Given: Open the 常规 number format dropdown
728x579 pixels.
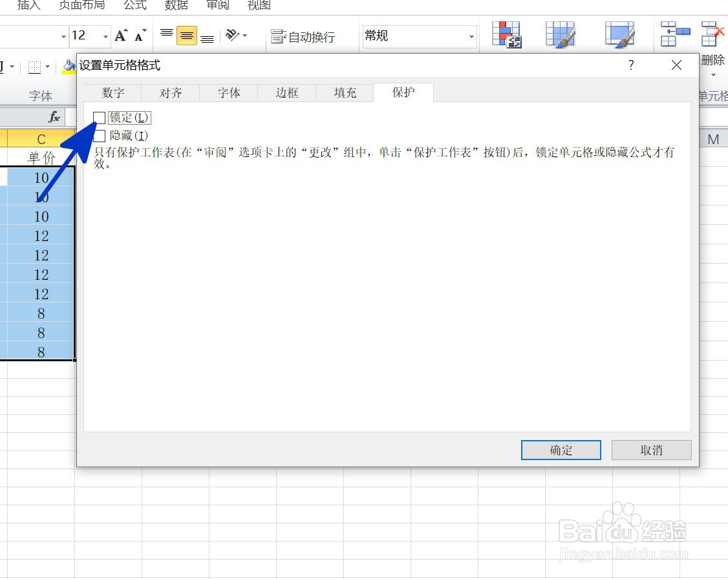Looking at the screenshot, I should 471,36.
